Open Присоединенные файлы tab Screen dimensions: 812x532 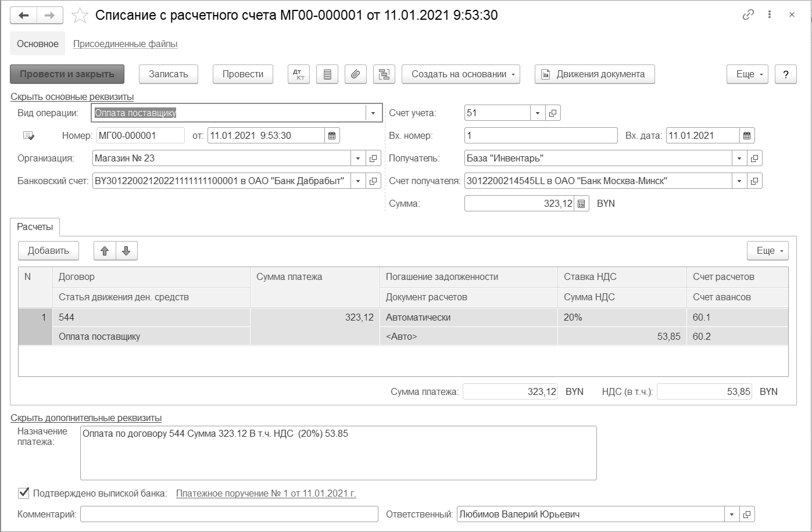[x=125, y=44]
